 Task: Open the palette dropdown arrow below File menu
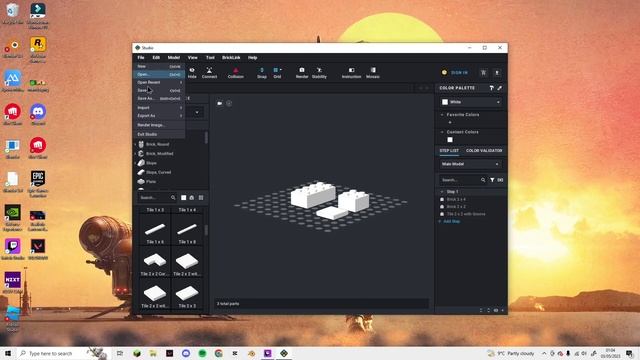197,112
